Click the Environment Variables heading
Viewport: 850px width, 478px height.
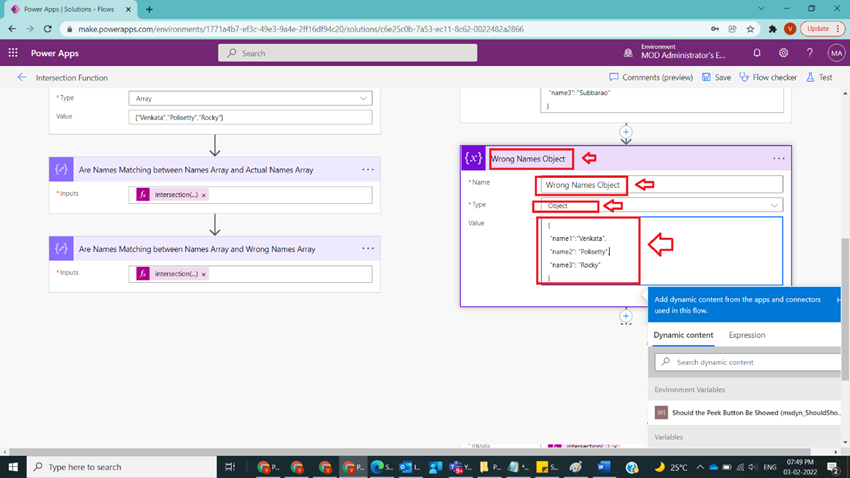[690, 390]
